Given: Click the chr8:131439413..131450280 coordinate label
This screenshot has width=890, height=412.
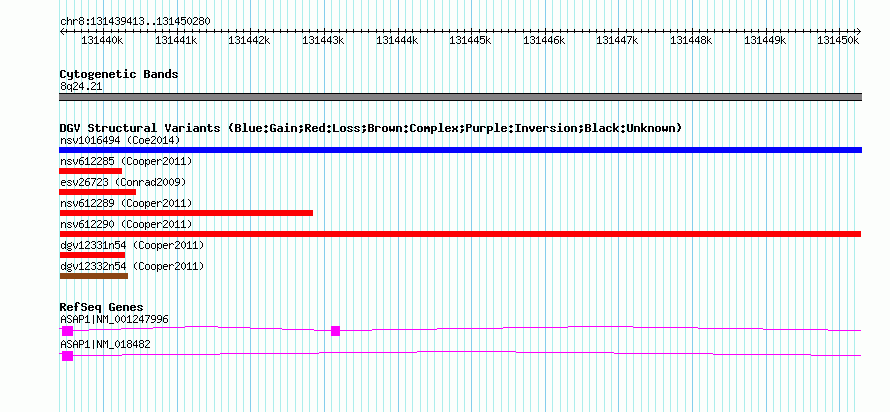Looking at the screenshot, I should pos(135,22).
